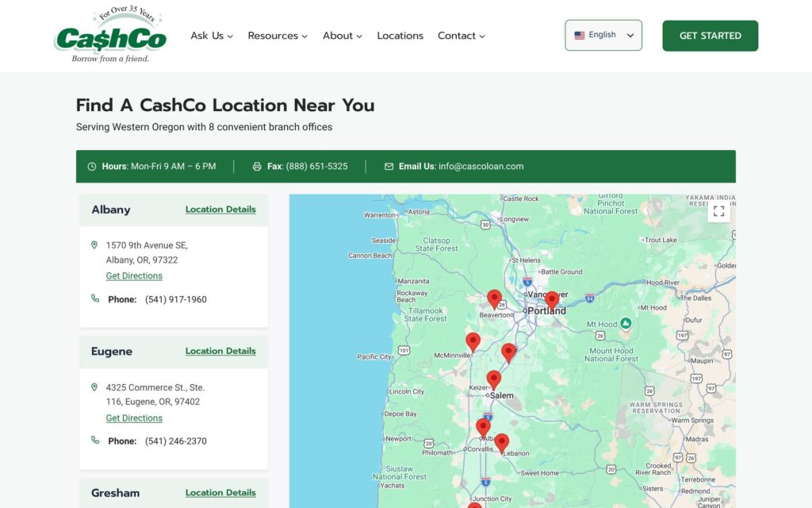Click the Eugene street address text
The image size is (812, 508).
[155, 394]
